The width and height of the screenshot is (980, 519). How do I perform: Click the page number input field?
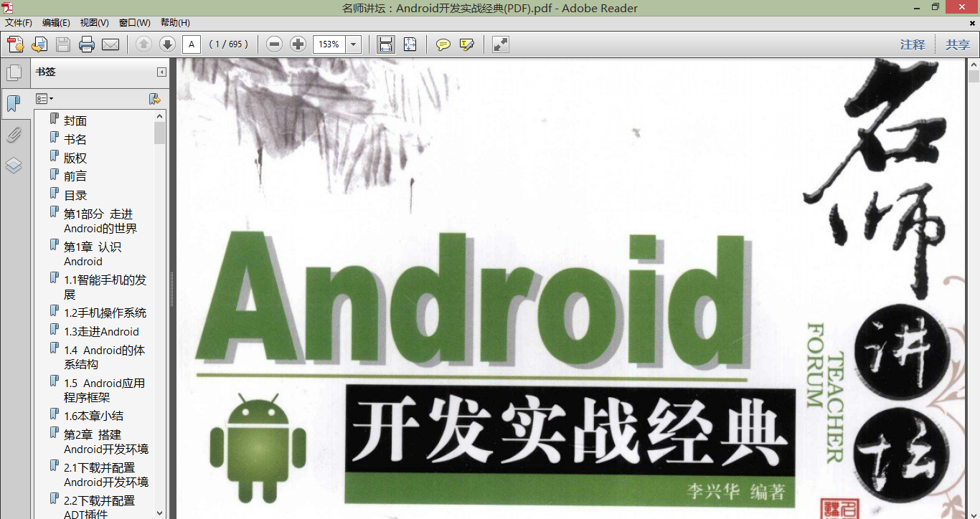pyautogui.click(x=192, y=44)
